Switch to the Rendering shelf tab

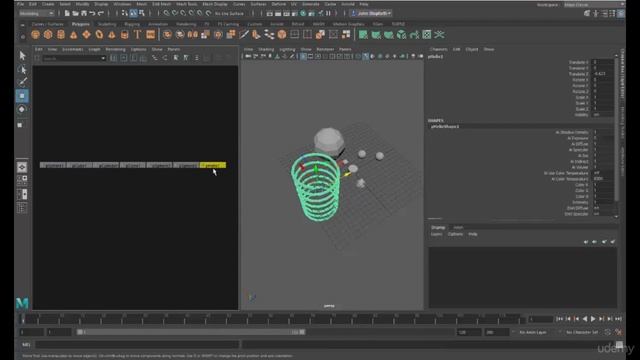[186, 24]
